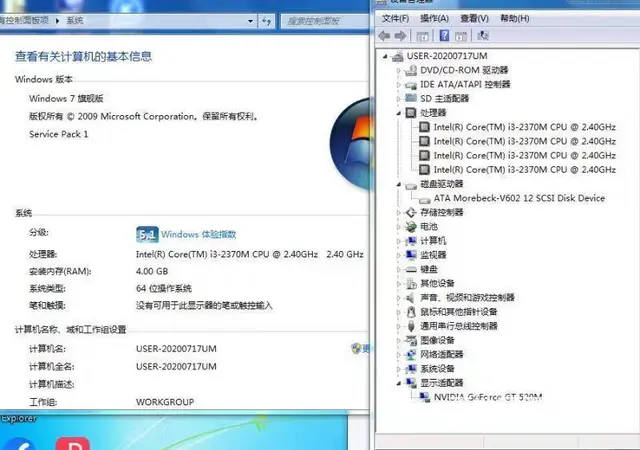Viewport: 640px width, 450px height.
Task: Click the red desktop icon near the bottom
Action: point(73,443)
